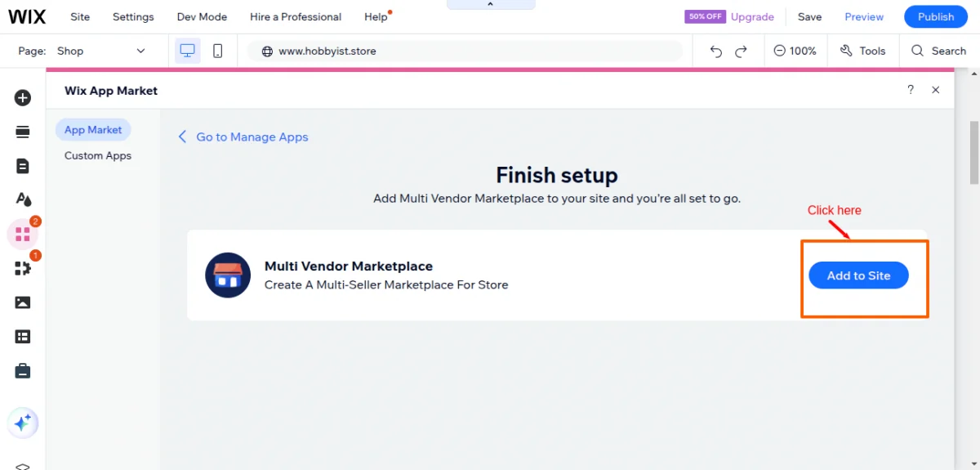Open the Dev Mode menu
The height and width of the screenshot is (470, 980).
click(202, 16)
